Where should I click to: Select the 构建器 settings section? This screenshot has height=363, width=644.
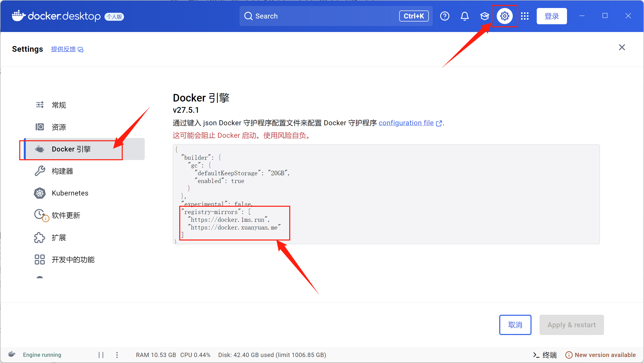click(84, 171)
